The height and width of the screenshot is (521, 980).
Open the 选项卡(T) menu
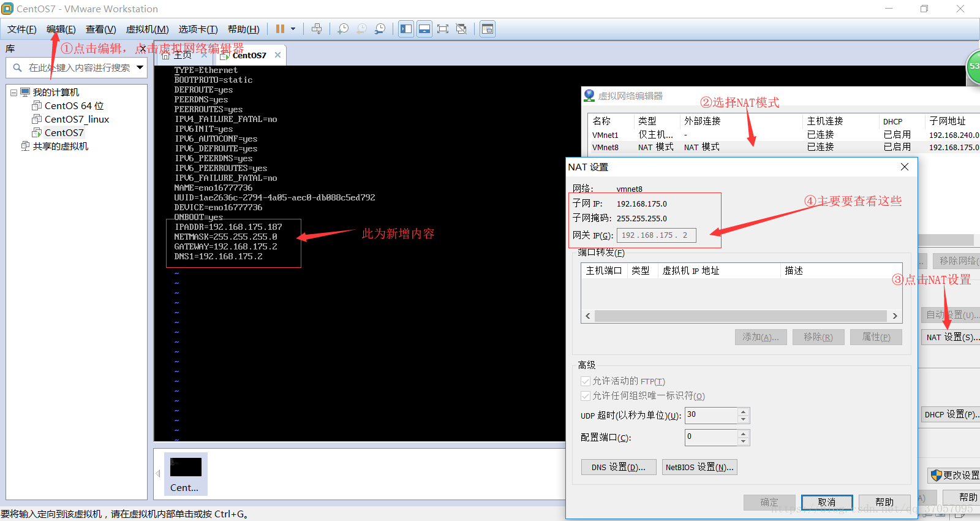pos(198,29)
